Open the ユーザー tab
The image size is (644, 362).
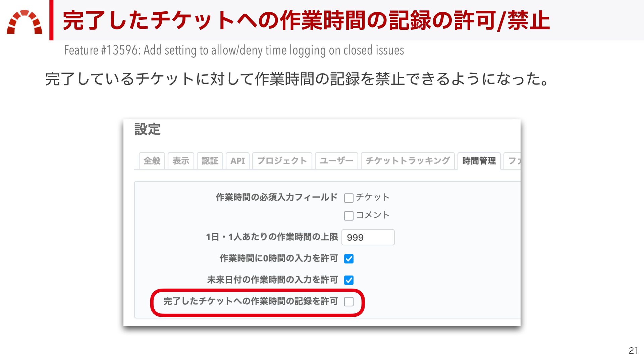(x=336, y=161)
